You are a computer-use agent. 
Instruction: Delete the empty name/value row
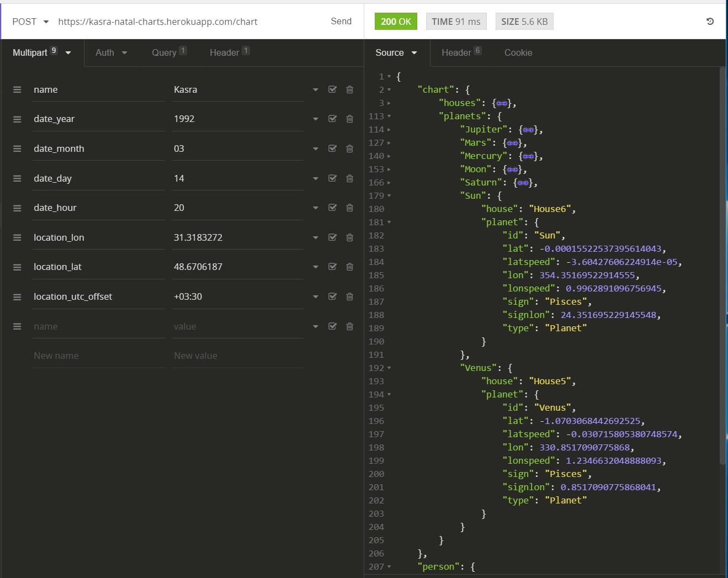tap(349, 326)
